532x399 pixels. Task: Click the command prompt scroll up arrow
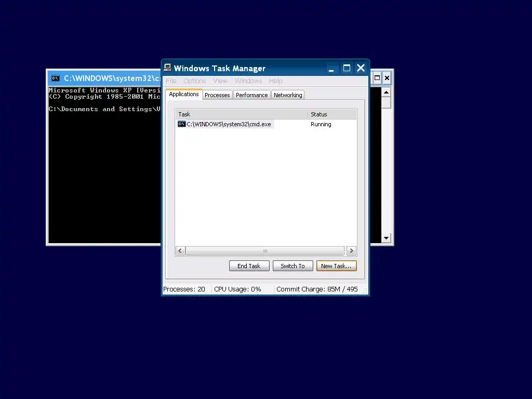tap(386, 92)
